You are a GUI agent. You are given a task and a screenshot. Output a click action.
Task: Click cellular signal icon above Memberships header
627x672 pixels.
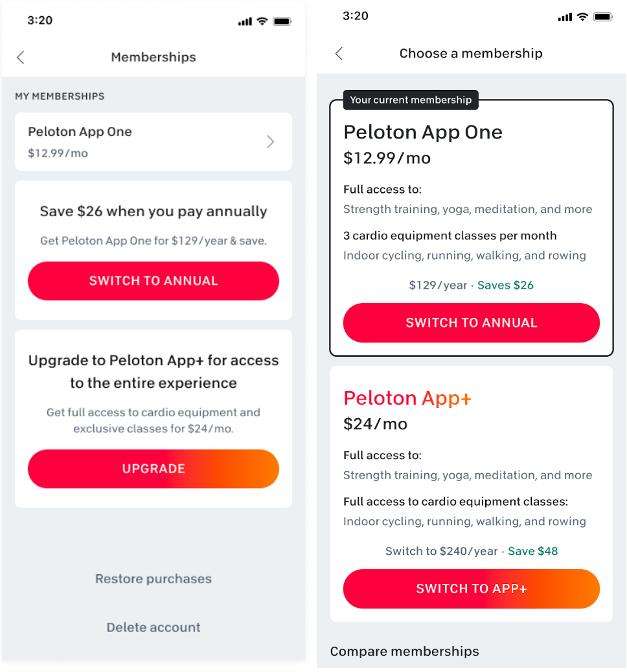[244, 21]
